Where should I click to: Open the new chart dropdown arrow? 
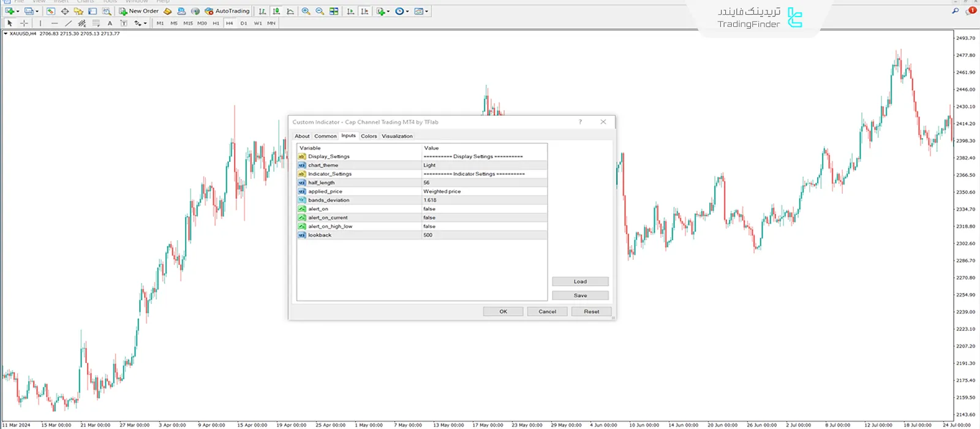point(18,11)
